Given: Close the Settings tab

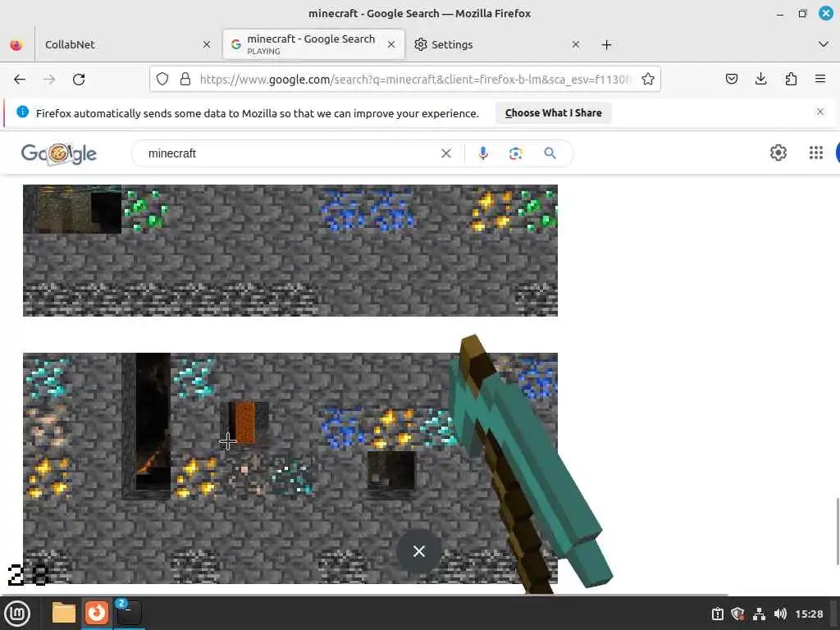Looking at the screenshot, I should pyautogui.click(x=576, y=44).
